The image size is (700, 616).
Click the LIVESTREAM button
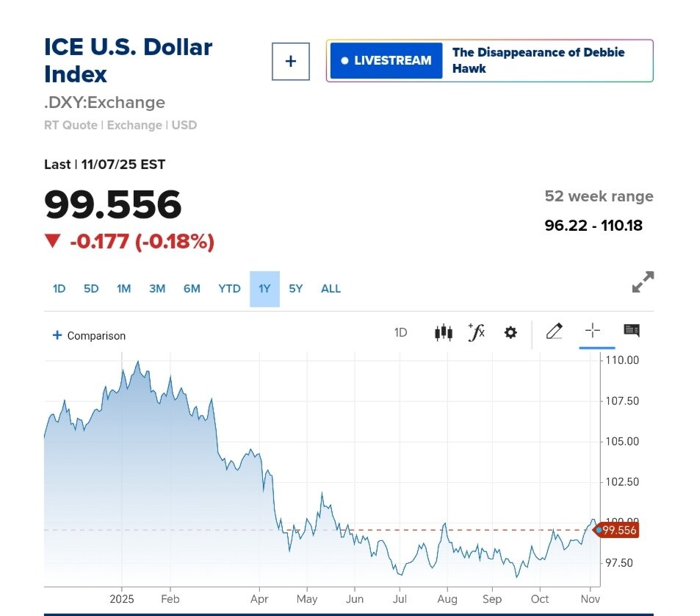pyautogui.click(x=386, y=60)
